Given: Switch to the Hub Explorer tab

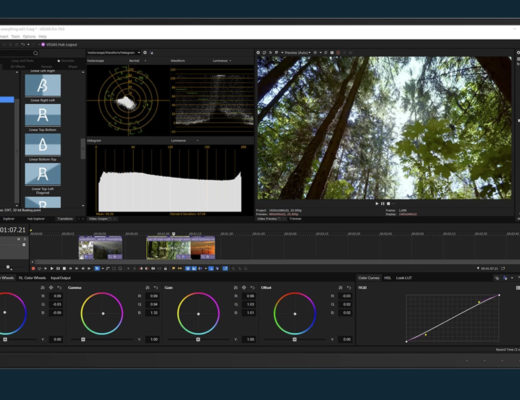Looking at the screenshot, I should click(x=35, y=219).
